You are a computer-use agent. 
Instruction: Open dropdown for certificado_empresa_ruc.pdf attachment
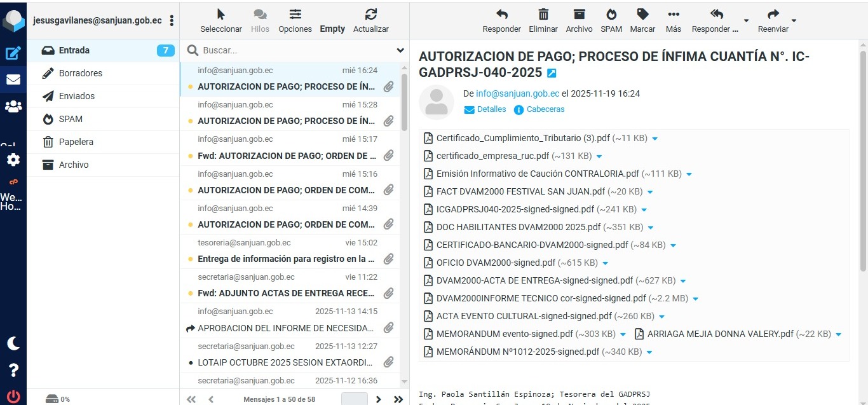[x=599, y=156]
